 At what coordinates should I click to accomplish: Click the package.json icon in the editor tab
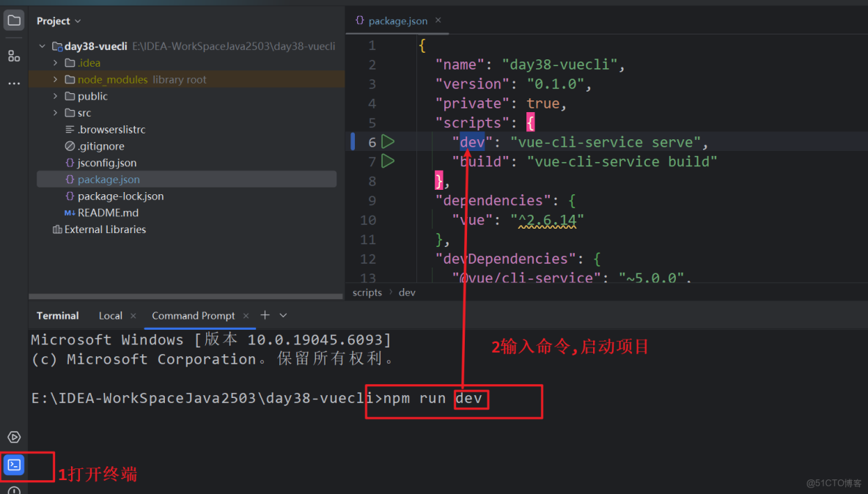click(358, 21)
